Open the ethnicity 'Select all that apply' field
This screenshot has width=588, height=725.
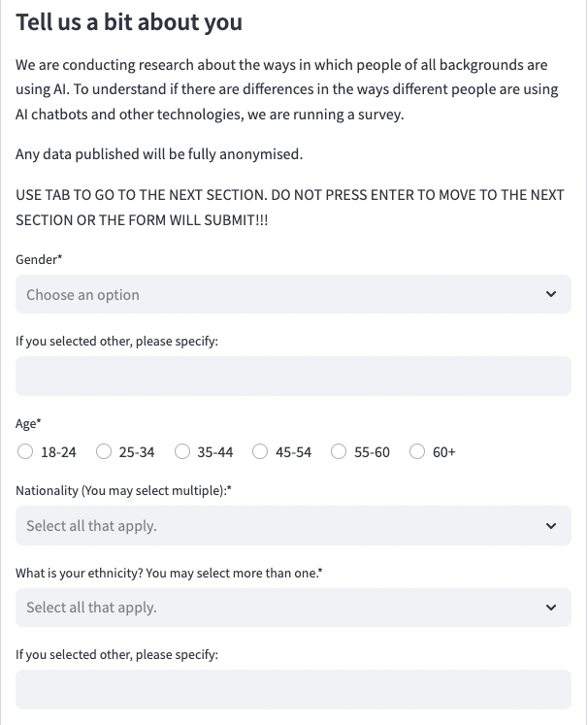(x=281, y=608)
